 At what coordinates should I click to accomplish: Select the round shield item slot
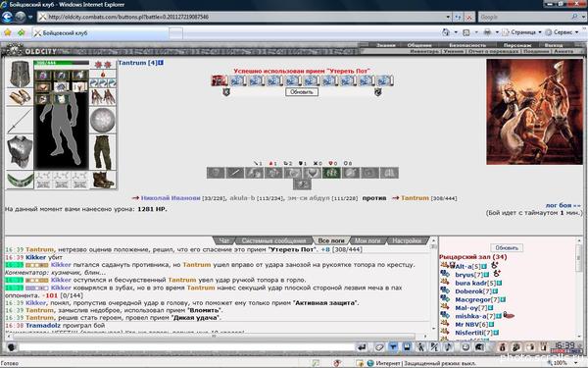click(x=102, y=121)
